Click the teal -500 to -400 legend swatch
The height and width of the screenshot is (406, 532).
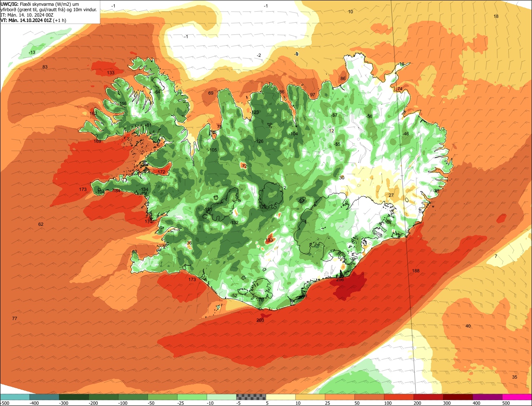coord(15,397)
